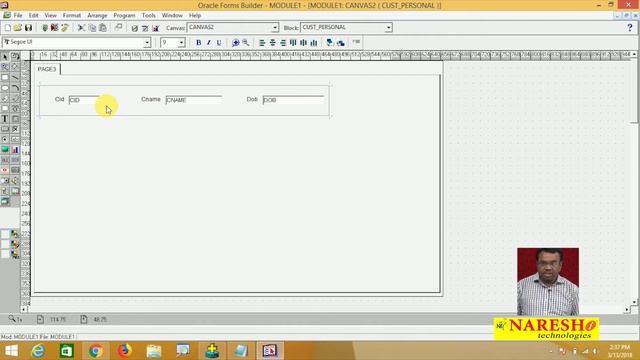Select the Line drawing tool

[x=15, y=77]
